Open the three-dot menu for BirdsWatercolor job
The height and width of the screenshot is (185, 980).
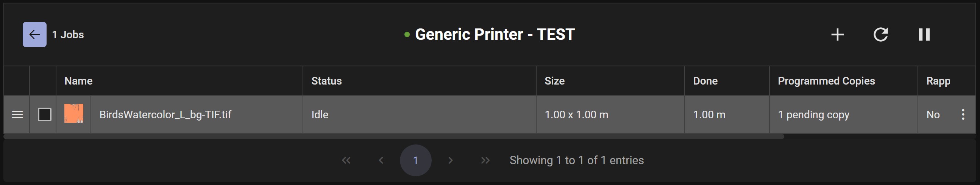(963, 114)
